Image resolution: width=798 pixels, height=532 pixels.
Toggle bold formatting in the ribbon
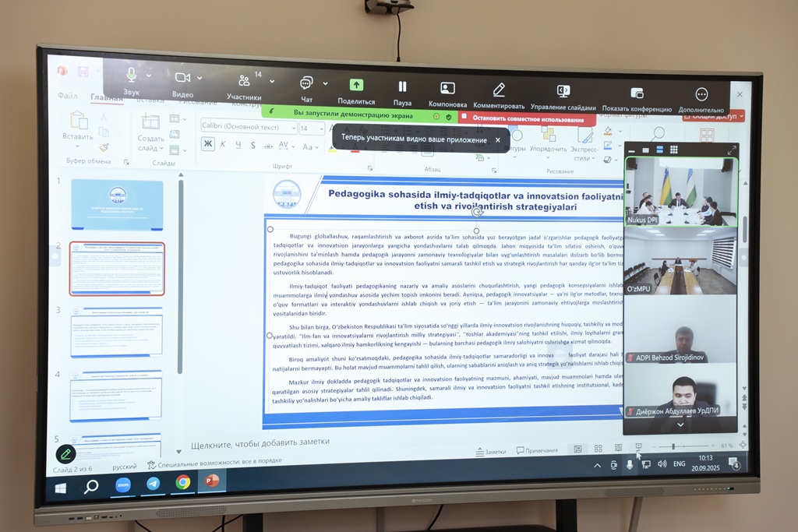tap(207, 144)
